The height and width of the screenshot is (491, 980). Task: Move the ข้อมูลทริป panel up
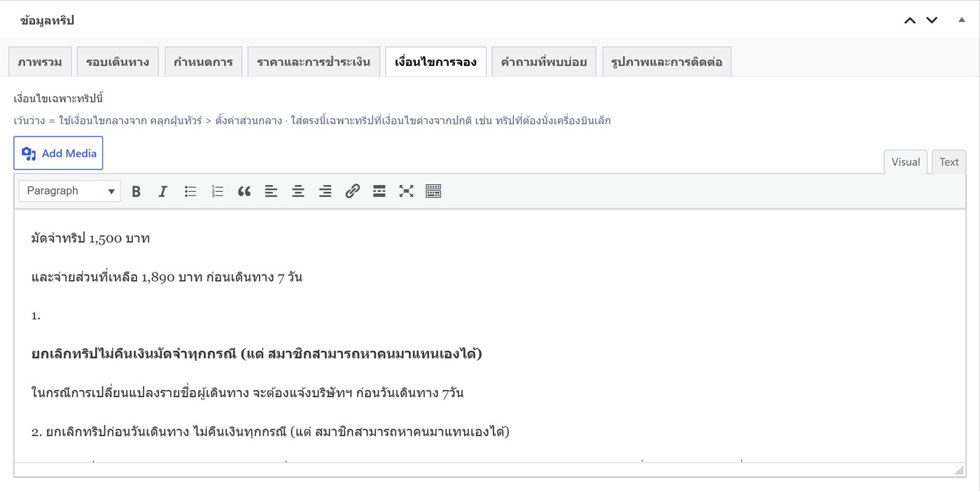(910, 20)
